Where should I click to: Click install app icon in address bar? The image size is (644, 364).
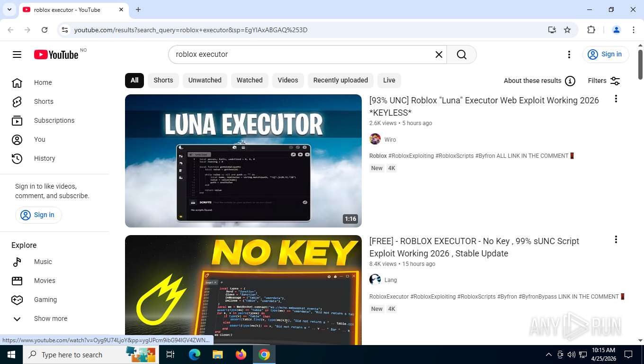click(552, 30)
